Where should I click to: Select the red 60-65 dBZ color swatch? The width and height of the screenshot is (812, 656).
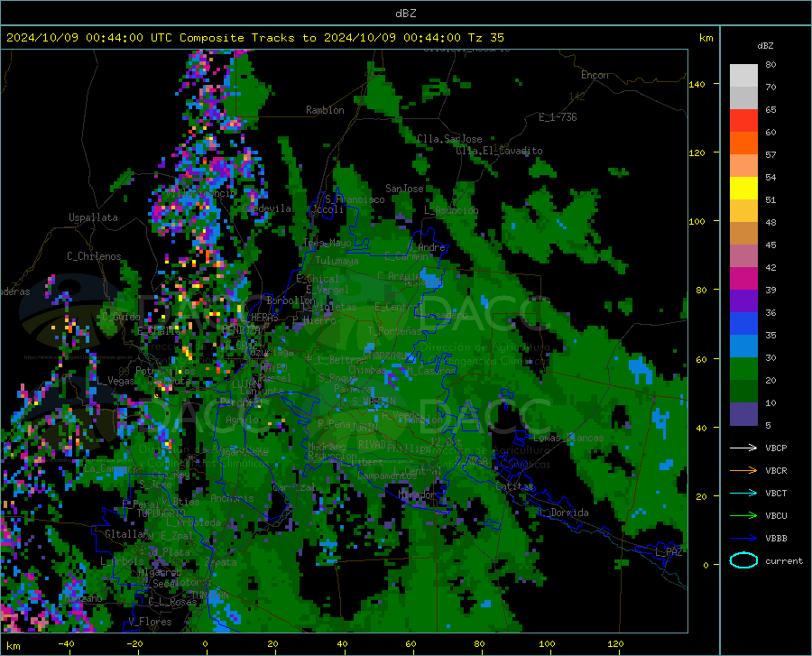pos(743,121)
